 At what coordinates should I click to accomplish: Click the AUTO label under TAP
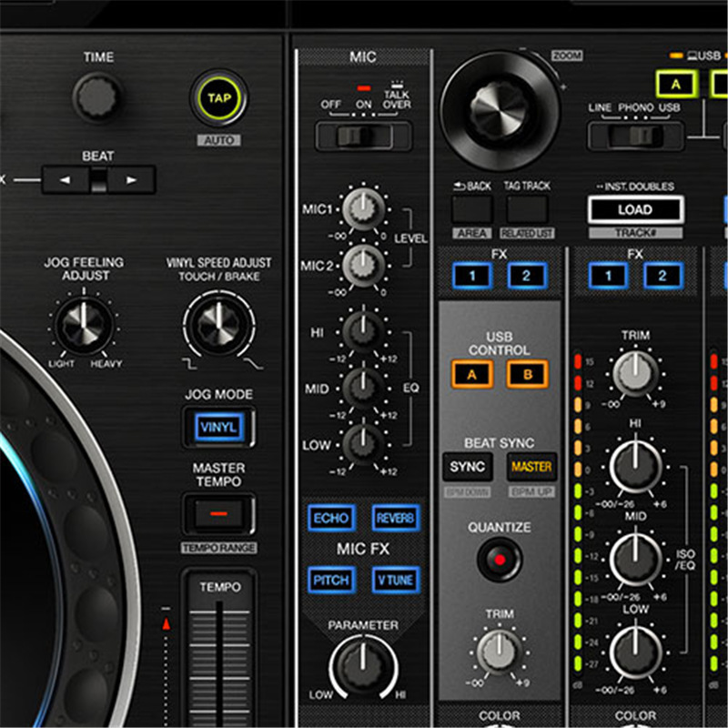pos(218,140)
